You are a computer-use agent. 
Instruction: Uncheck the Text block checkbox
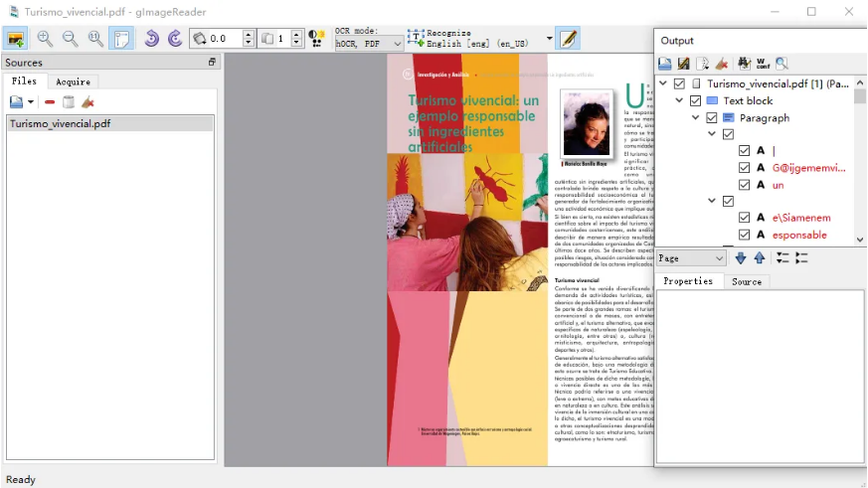click(695, 101)
